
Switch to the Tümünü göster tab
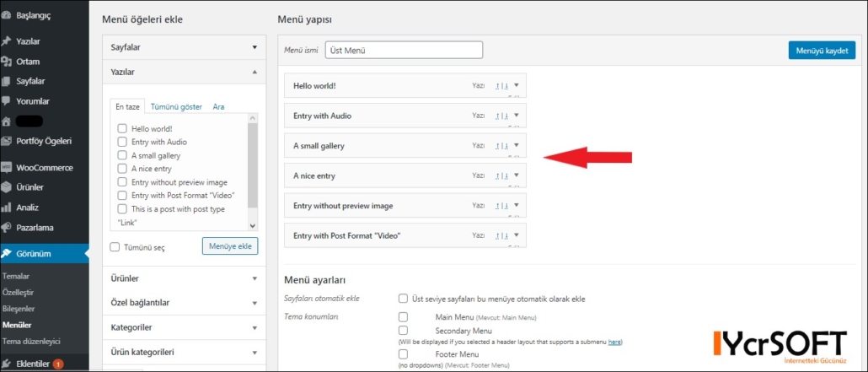point(176,106)
